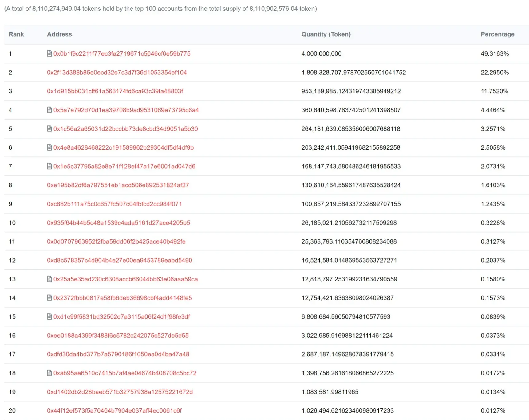Open rank 8 address 0xe195b82df6a797551eb1acd506e892531824af27
529x420 pixels.
pyautogui.click(x=118, y=185)
